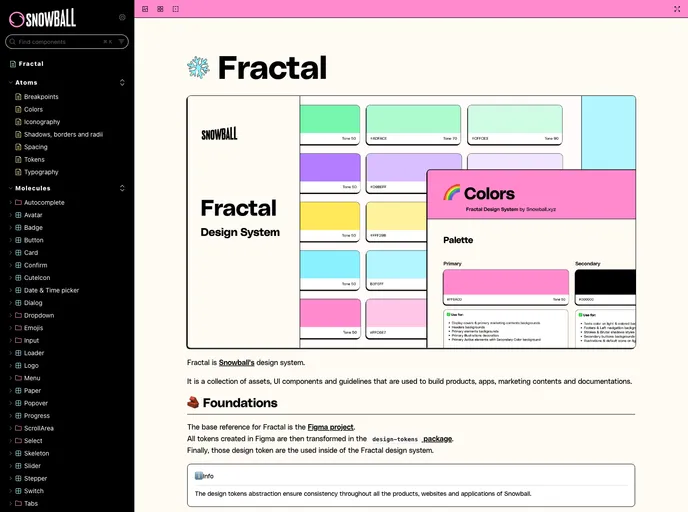Click the Skeleton component icon

(18, 453)
